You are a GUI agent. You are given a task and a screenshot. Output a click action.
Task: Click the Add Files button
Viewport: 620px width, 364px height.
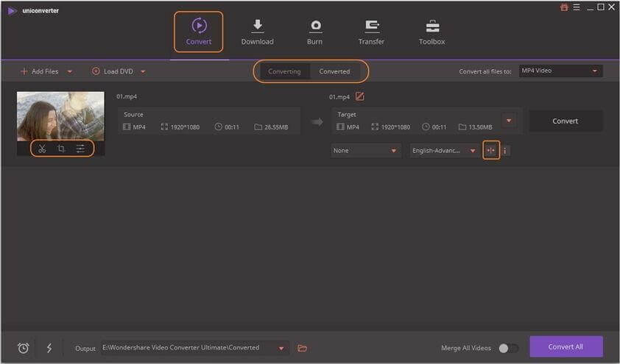(x=40, y=71)
